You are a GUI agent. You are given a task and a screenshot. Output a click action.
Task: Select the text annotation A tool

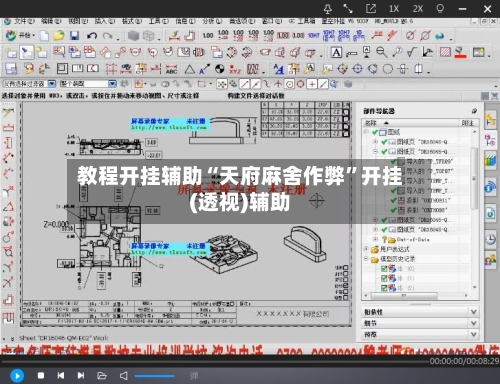[336, 52]
